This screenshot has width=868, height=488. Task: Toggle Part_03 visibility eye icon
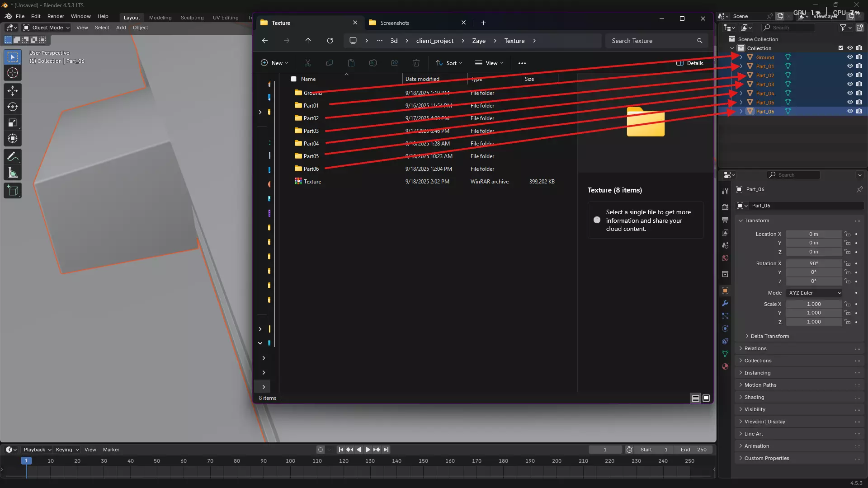[x=850, y=84]
